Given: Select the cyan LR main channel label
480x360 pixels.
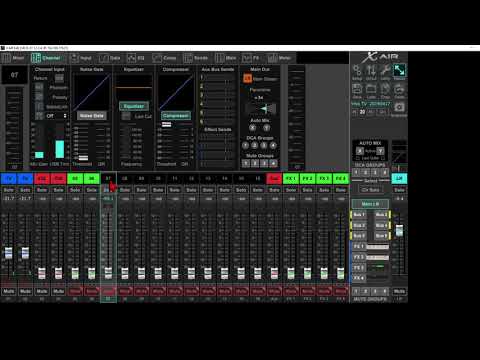Looking at the screenshot, I should [x=399, y=179].
